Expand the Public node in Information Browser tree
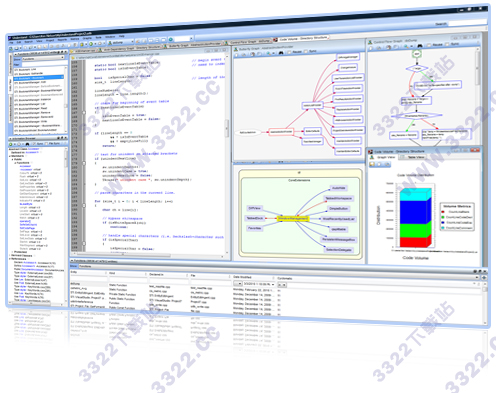 pyautogui.click(x=13, y=160)
